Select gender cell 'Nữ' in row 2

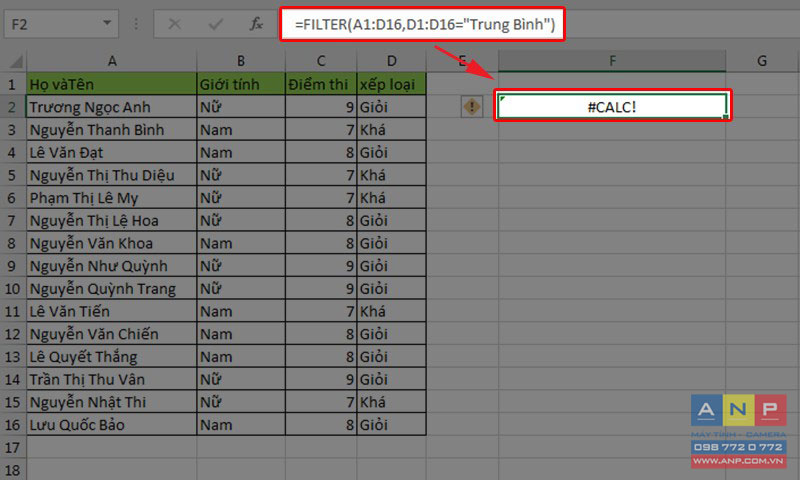pos(241,107)
